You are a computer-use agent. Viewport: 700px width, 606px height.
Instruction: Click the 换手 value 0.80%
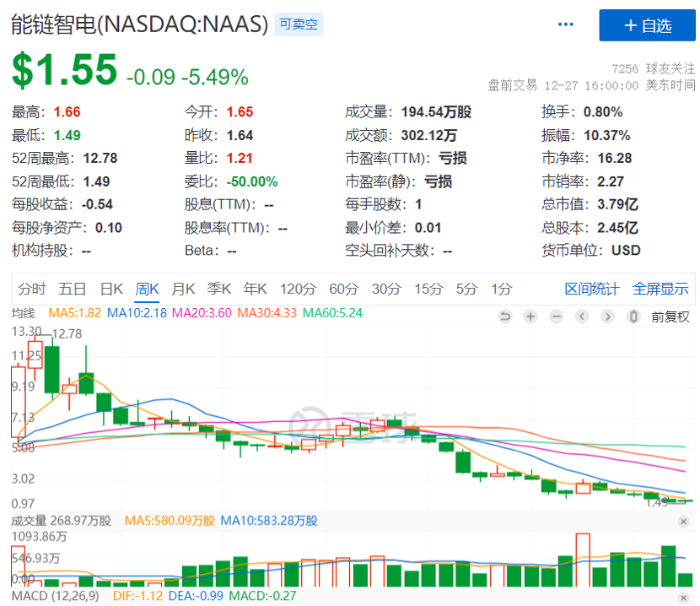(x=603, y=111)
